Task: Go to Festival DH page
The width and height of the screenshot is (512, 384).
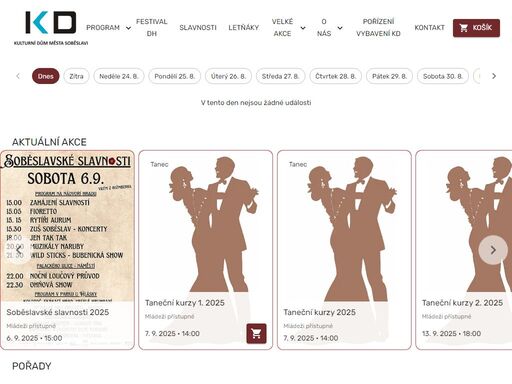Action: [152, 28]
